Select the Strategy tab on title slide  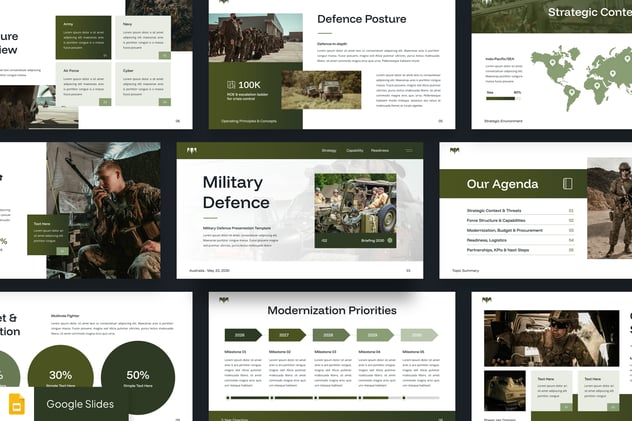(x=329, y=150)
